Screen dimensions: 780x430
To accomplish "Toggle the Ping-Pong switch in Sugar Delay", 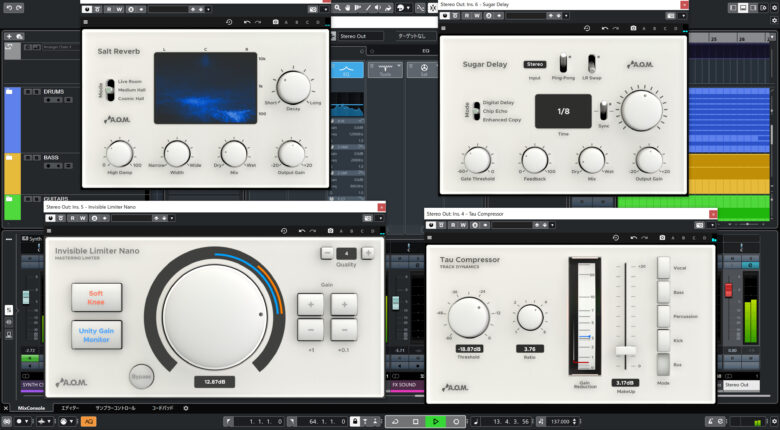I will (563, 63).
